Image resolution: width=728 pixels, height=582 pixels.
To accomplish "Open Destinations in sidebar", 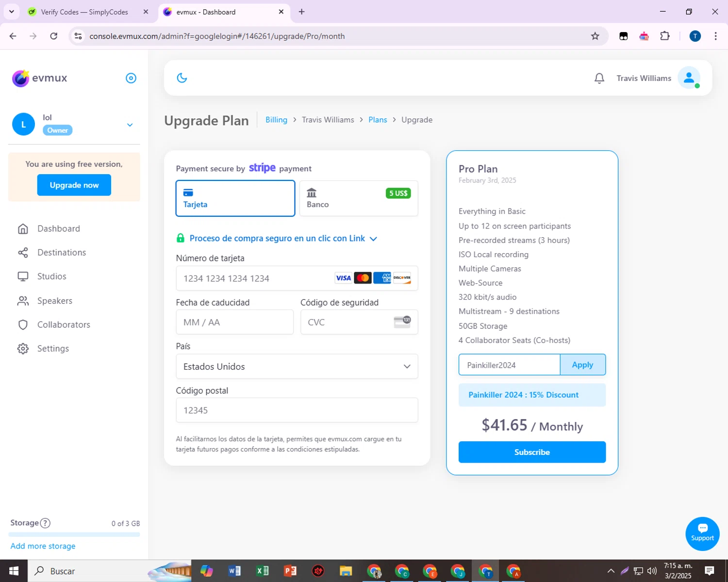I will 62,252.
